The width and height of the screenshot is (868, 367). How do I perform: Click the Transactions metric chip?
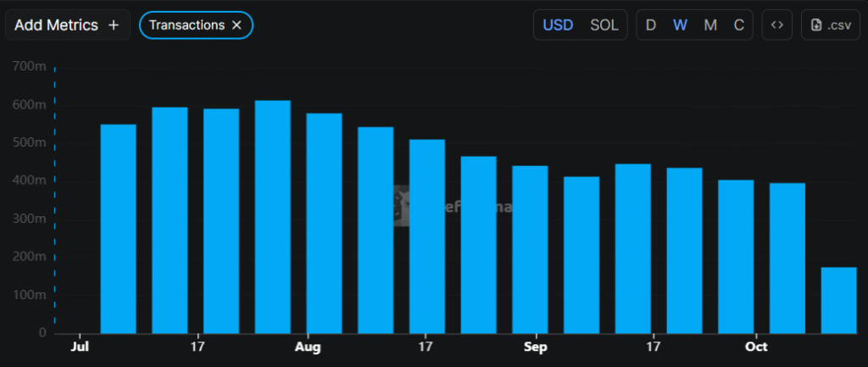pos(186,25)
